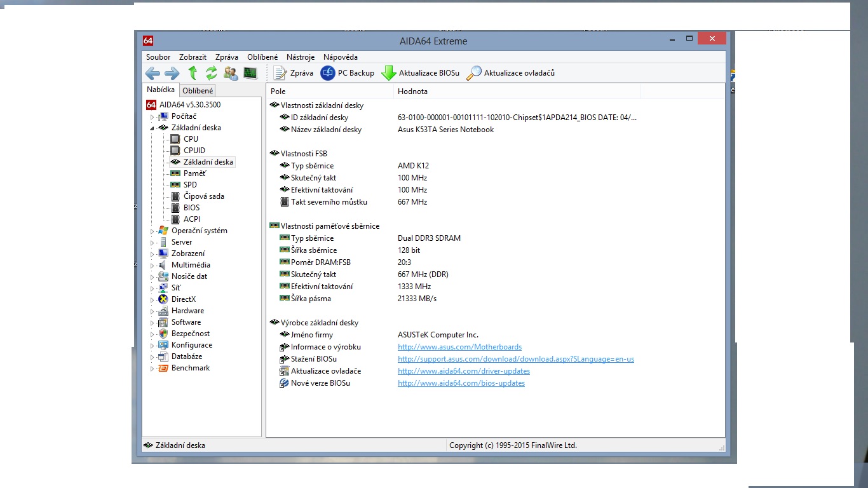Image resolution: width=868 pixels, height=488 pixels.
Task: Click the Multimédia speaker icon
Action: (163, 265)
